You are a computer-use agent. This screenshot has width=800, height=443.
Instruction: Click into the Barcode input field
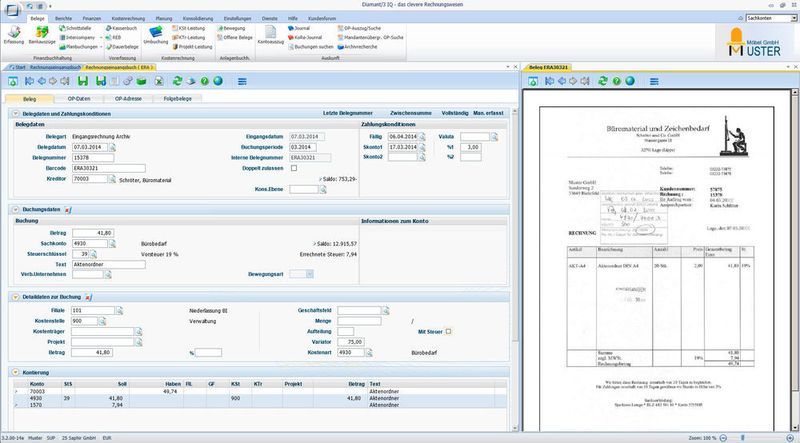pos(109,168)
